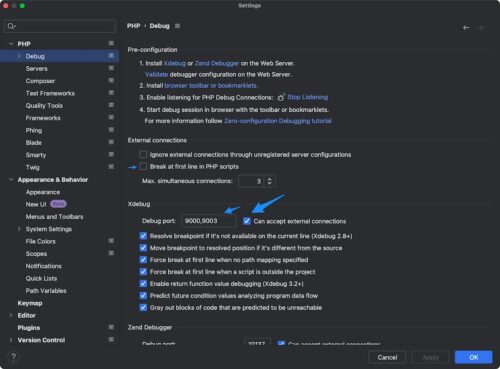Click the project-level icon beside Plugins
Image resolution: width=500 pixels, height=369 pixels.
[x=111, y=327]
